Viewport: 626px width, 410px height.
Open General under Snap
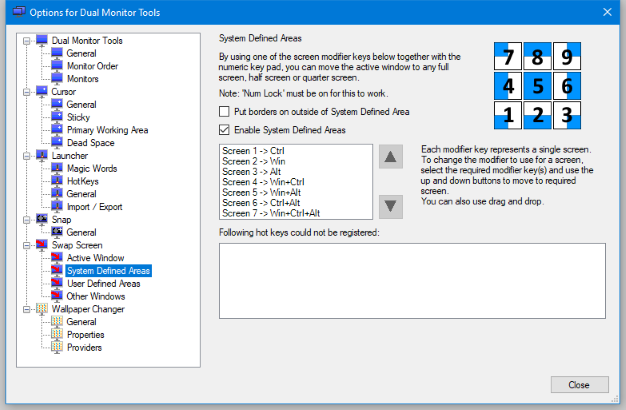point(81,232)
